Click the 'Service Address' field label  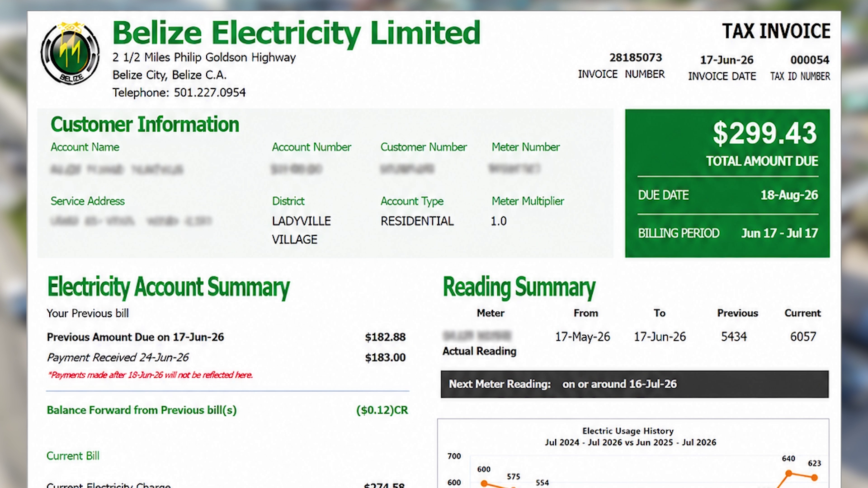88,201
